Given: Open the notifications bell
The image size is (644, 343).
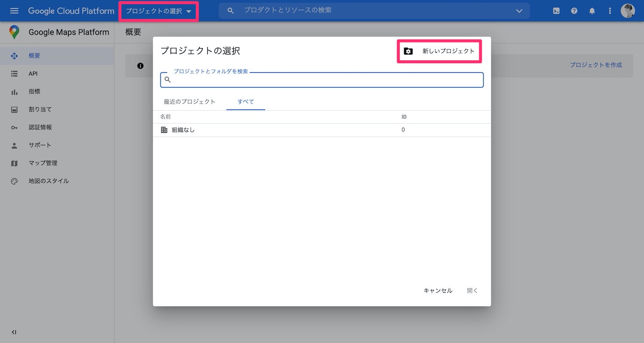Looking at the screenshot, I should coord(592,11).
